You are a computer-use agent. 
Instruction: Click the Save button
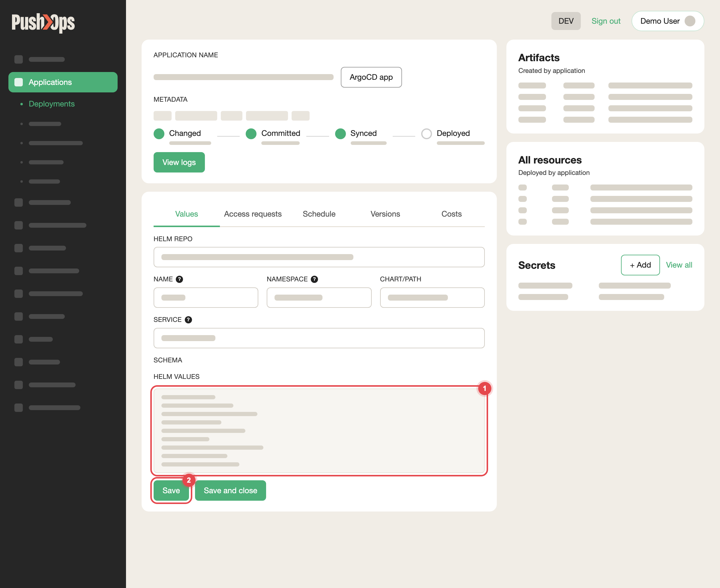(x=171, y=490)
